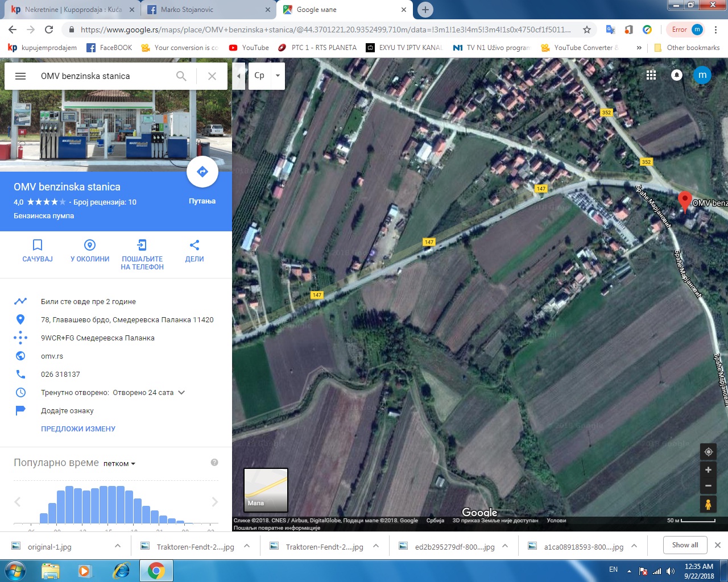Open the omv.rs website link
Viewport: 728px width, 582px height.
[x=52, y=356]
